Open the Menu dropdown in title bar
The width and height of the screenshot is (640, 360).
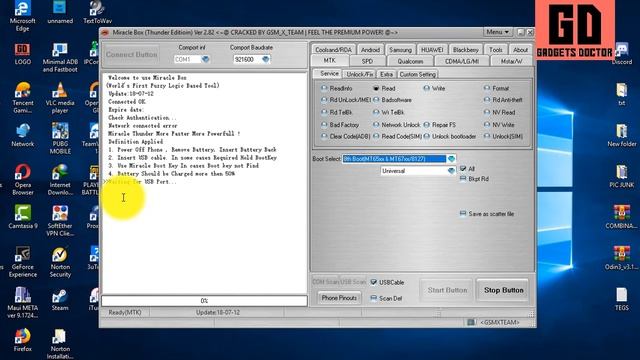(498, 32)
